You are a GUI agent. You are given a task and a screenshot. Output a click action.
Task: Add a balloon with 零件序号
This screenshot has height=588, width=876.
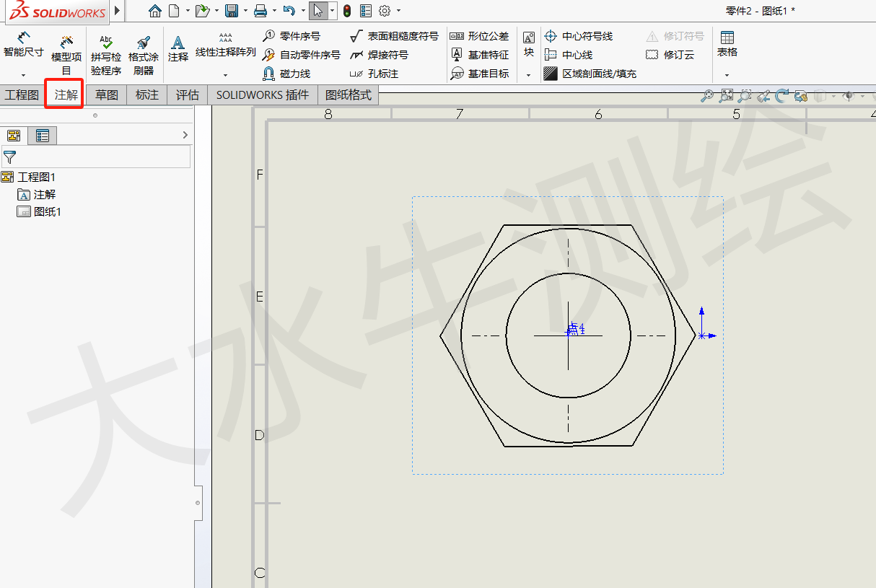tap(292, 35)
